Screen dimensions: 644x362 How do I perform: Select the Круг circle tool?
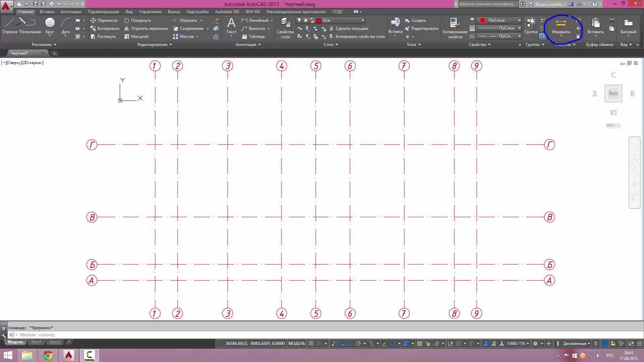(x=50, y=26)
